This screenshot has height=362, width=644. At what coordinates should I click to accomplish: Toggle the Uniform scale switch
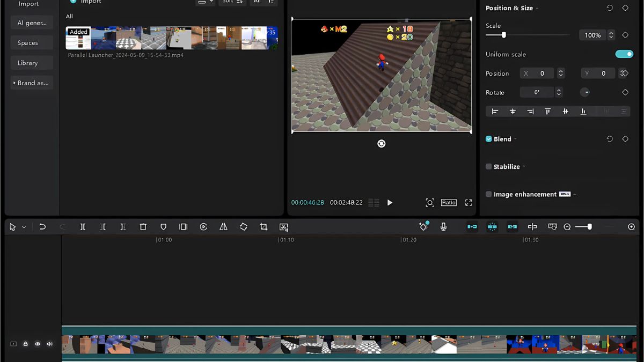(624, 54)
